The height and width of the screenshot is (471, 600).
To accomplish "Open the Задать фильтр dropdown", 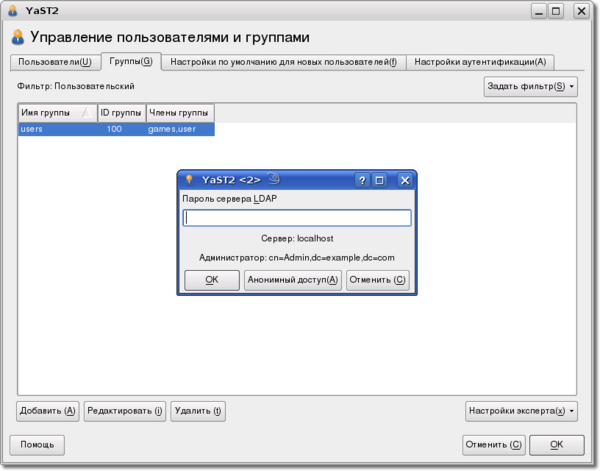I will click(530, 87).
